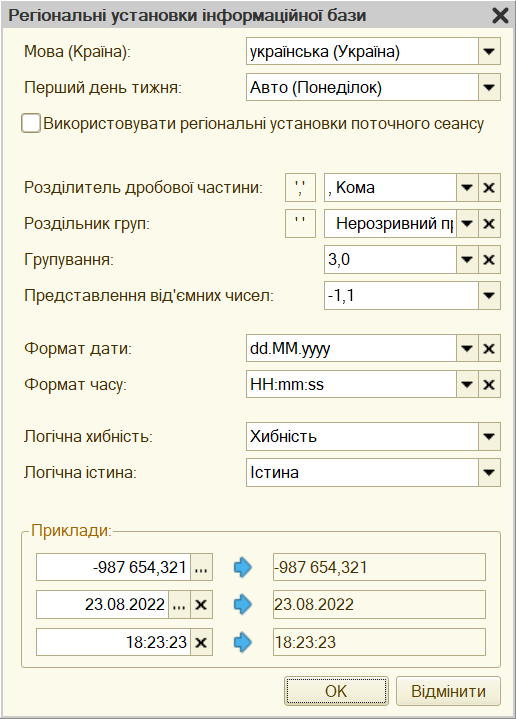Clear the time format value
The width and height of the screenshot is (516, 719).
pyautogui.click(x=489, y=384)
